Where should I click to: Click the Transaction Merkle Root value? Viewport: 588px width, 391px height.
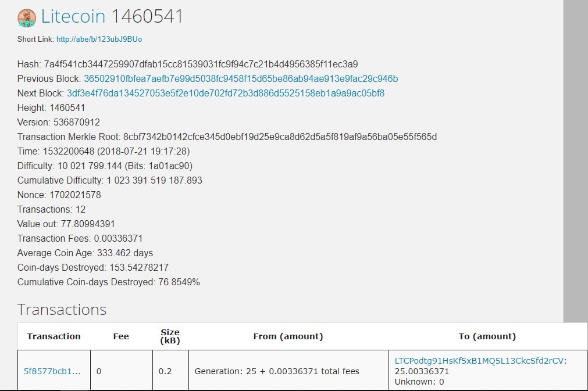tap(280, 137)
